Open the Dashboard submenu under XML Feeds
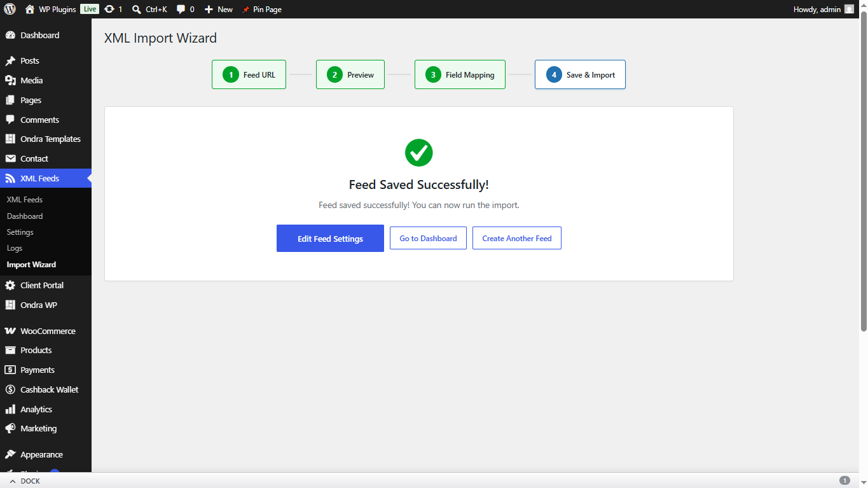 (x=25, y=216)
